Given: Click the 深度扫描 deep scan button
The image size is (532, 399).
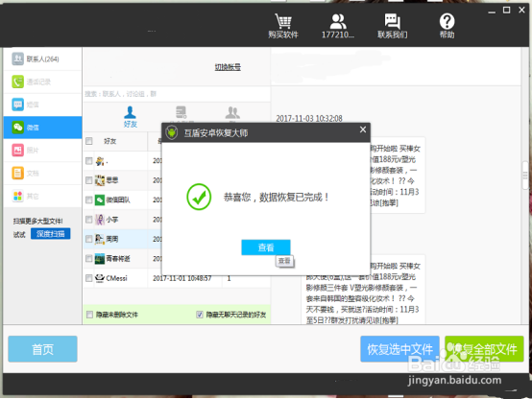Looking at the screenshot, I should point(51,234).
